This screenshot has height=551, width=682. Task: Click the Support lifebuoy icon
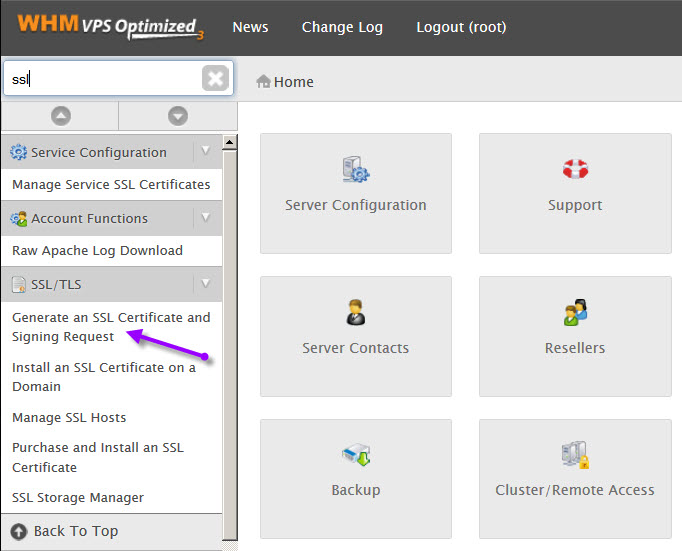[575, 169]
